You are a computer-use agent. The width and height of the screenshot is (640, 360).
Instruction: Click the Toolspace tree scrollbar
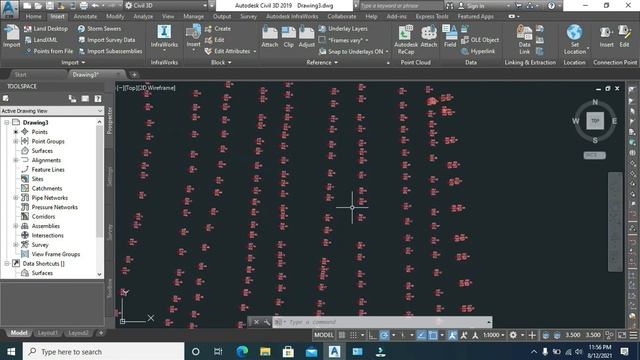pos(100,181)
